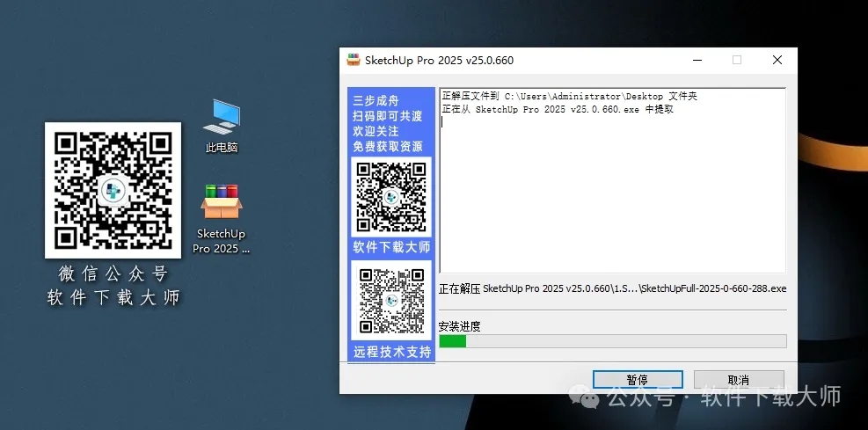Click the 正在解压 file path status line
Image resolution: width=868 pixels, height=430 pixels.
(612, 288)
